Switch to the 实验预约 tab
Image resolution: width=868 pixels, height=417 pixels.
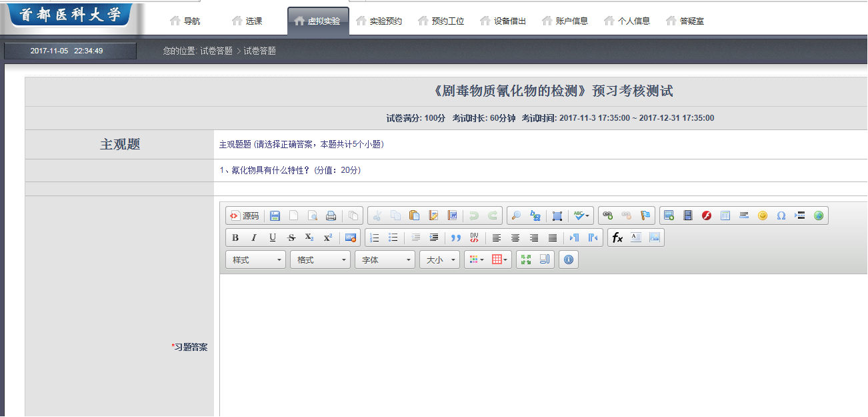coord(379,21)
